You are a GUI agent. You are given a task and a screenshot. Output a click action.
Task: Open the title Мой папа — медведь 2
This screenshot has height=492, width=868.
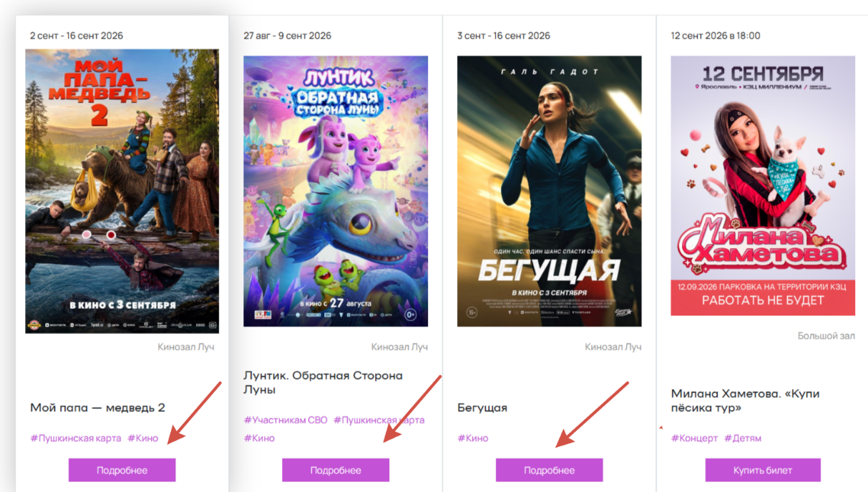(98, 408)
